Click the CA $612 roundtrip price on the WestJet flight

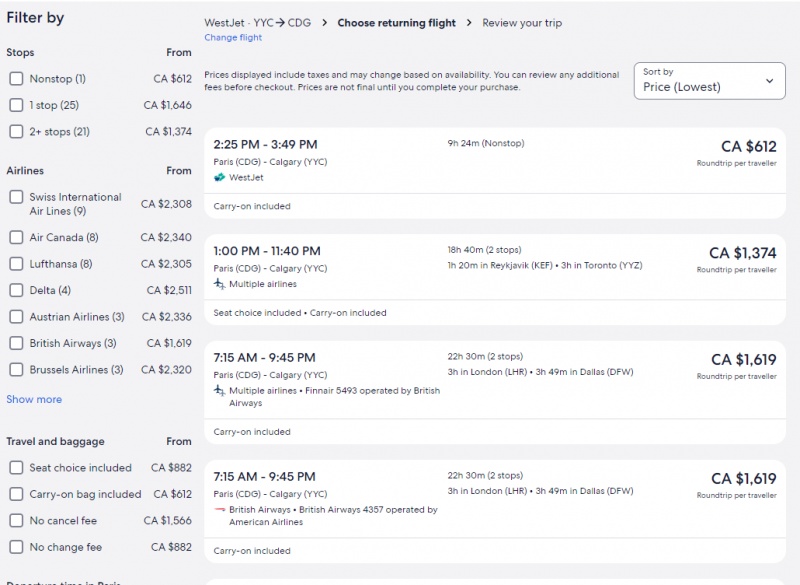coord(748,147)
